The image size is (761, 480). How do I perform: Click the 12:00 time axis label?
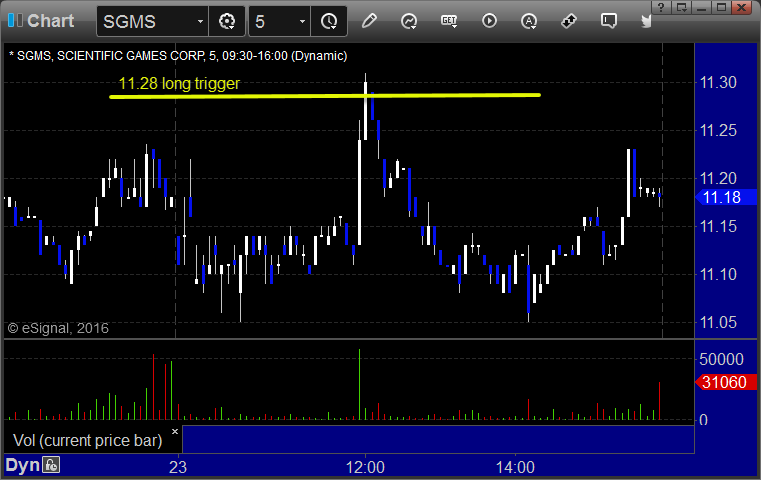pyautogui.click(x=365, y=467)
